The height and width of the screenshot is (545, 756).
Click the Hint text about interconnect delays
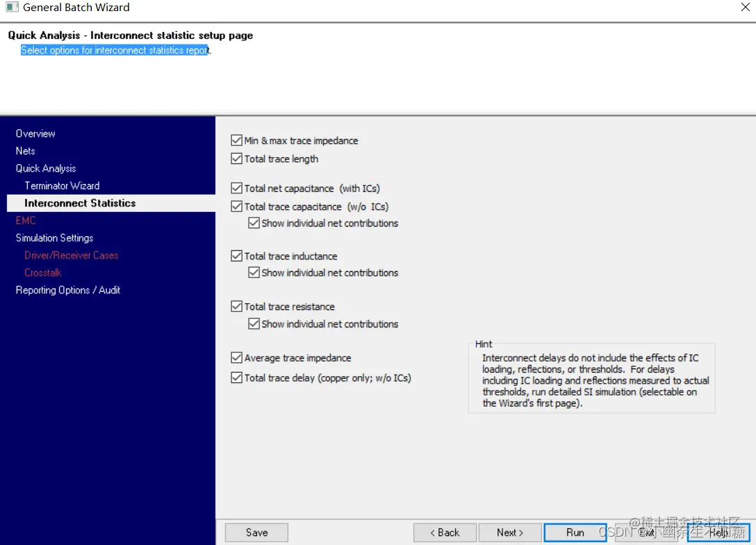click(595, 380)
